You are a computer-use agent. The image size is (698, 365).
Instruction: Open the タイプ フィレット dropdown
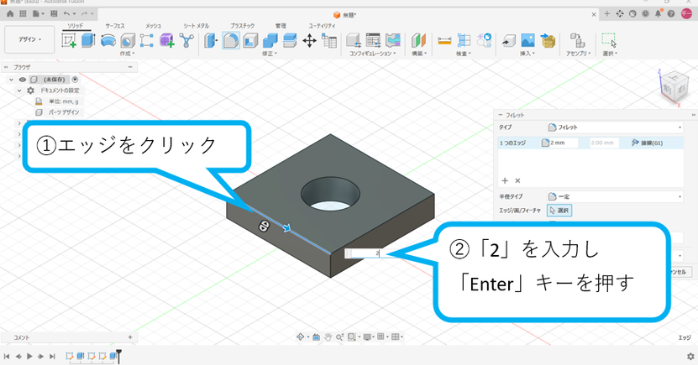tap(615, 127)
